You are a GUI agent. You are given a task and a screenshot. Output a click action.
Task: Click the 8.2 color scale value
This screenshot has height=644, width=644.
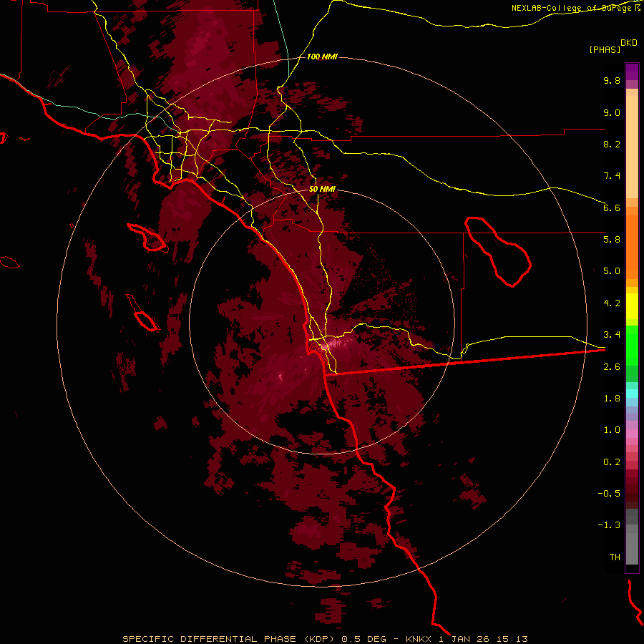click(x=612, y=144)
